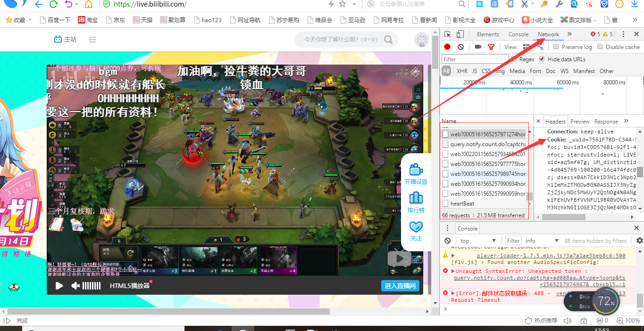
Task: Play the live stream video
Action: [59, 286]
